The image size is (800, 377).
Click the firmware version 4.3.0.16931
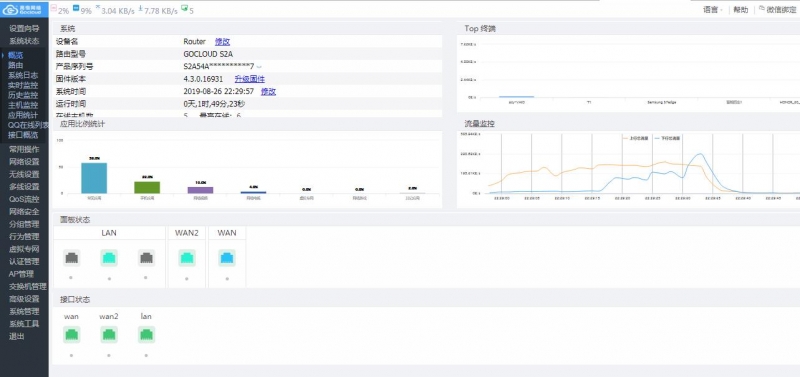pyautogui.click(x=203, y=79)
